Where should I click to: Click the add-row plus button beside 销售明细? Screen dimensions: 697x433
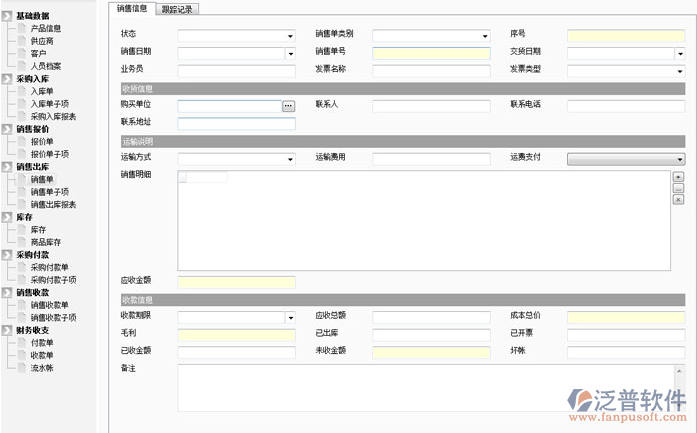(x=678, y=177)
